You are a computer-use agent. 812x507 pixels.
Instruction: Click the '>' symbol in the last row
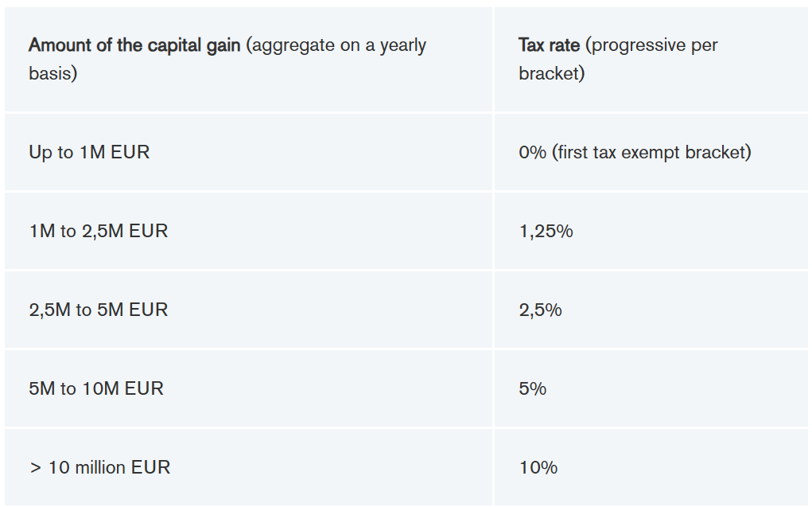coord(35,467)
